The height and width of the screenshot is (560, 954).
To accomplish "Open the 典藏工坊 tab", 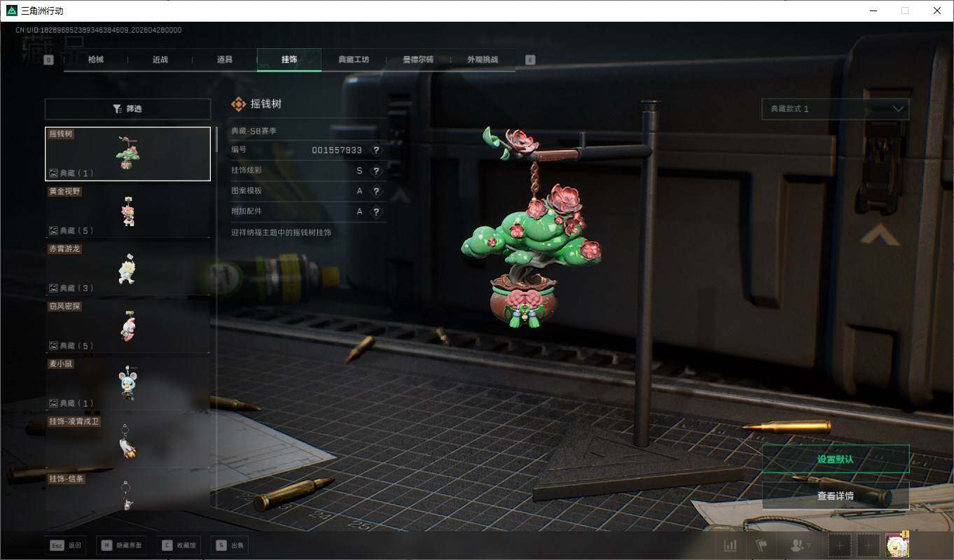I will point(354,59).
